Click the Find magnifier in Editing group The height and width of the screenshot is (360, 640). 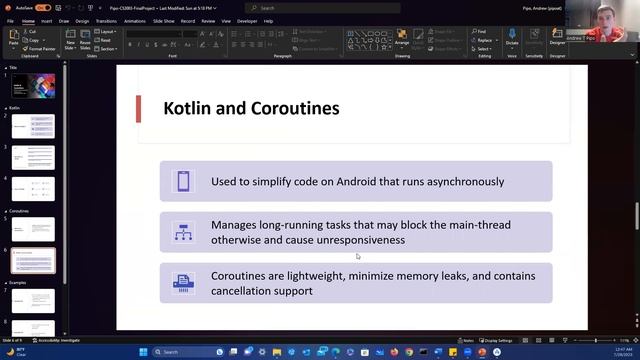pyautogui.click(x=479, y=31)
